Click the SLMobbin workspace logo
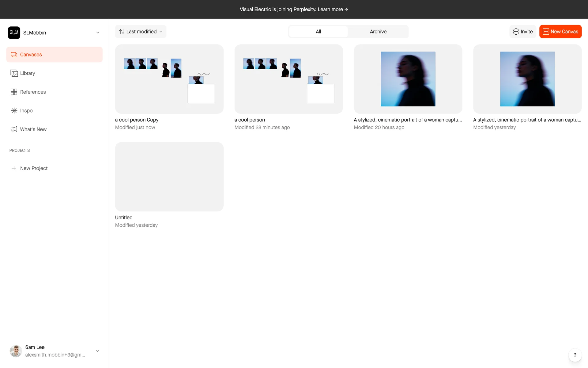 coord(14,33)
